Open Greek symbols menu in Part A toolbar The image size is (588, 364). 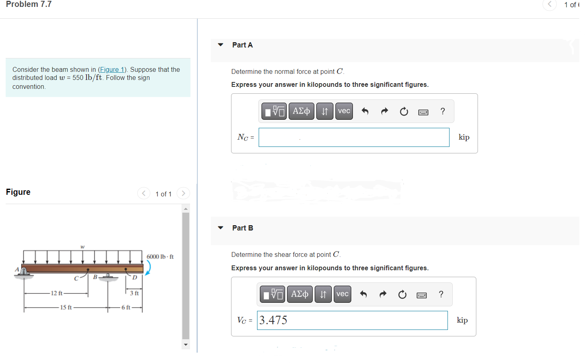(301, 111)
